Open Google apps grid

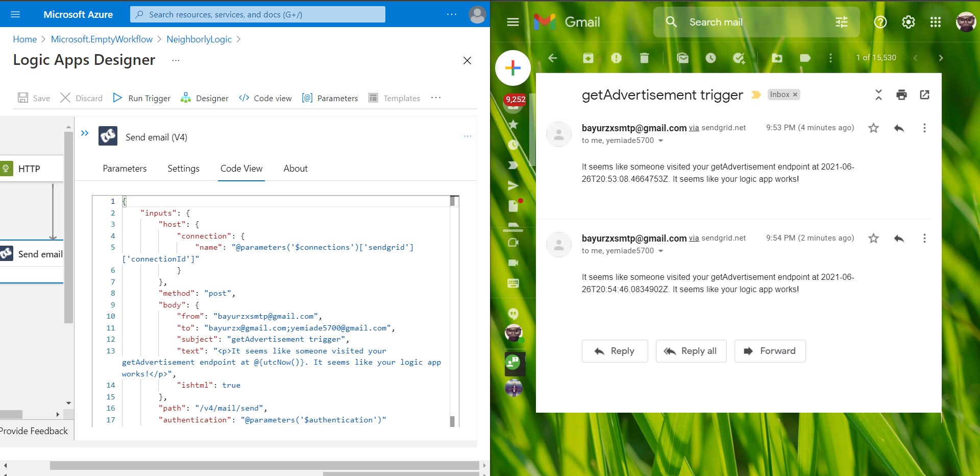(x=936, y=22)
